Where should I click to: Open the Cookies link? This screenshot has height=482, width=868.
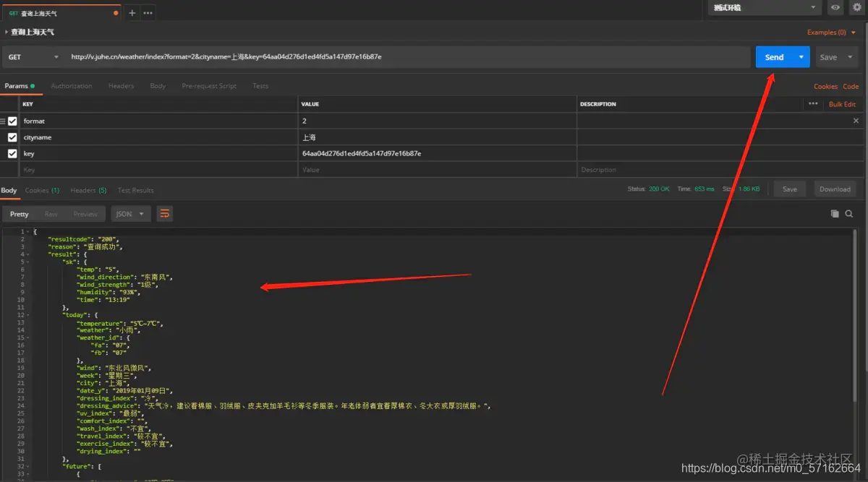[825, 86]
